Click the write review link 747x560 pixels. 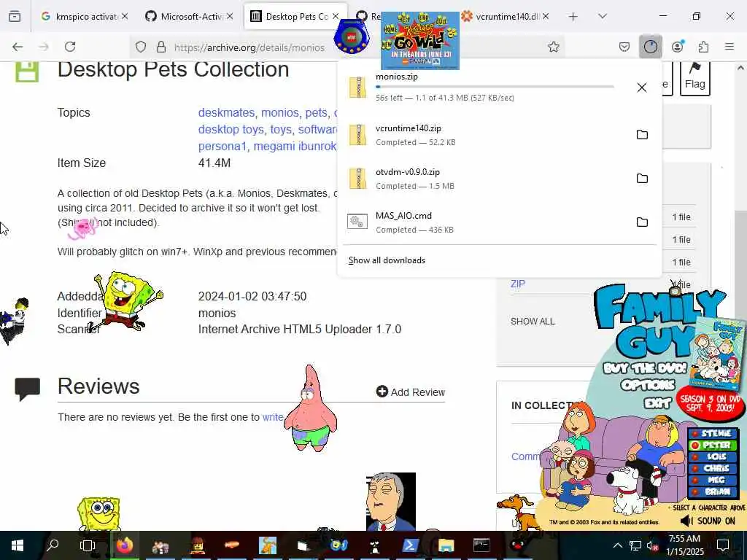(273, 417)
